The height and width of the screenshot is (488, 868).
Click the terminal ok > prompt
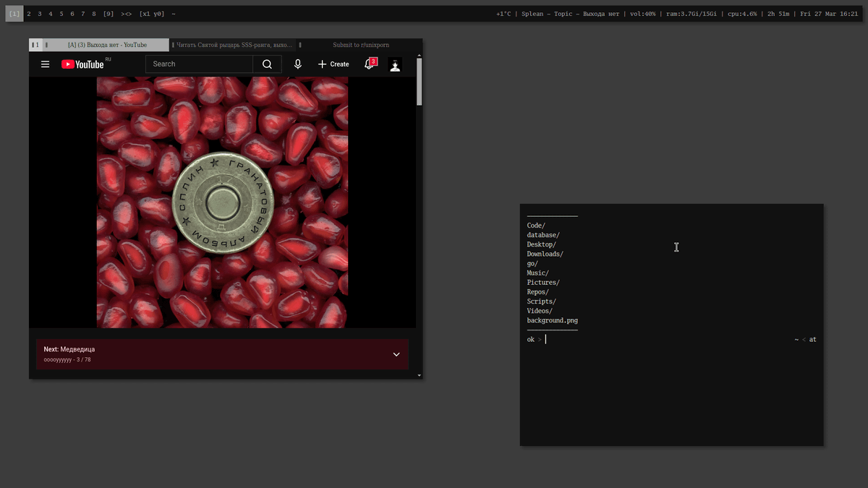point(534,339)
